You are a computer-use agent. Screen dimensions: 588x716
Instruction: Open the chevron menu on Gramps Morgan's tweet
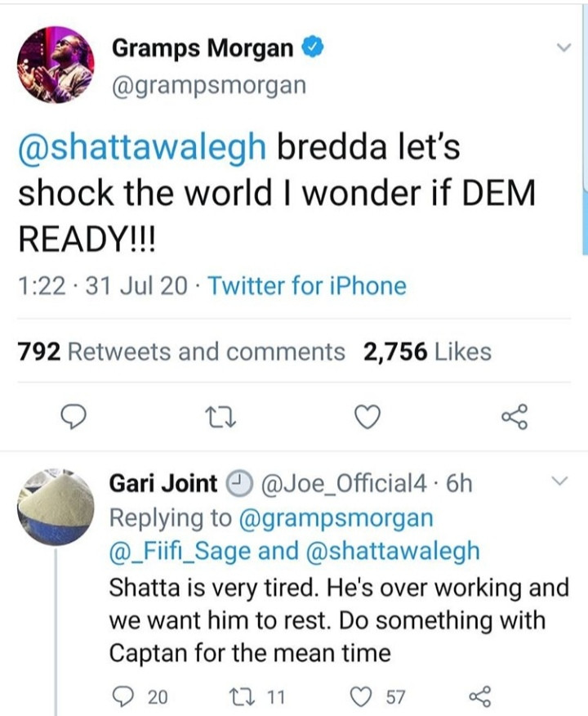coord(563,47)
